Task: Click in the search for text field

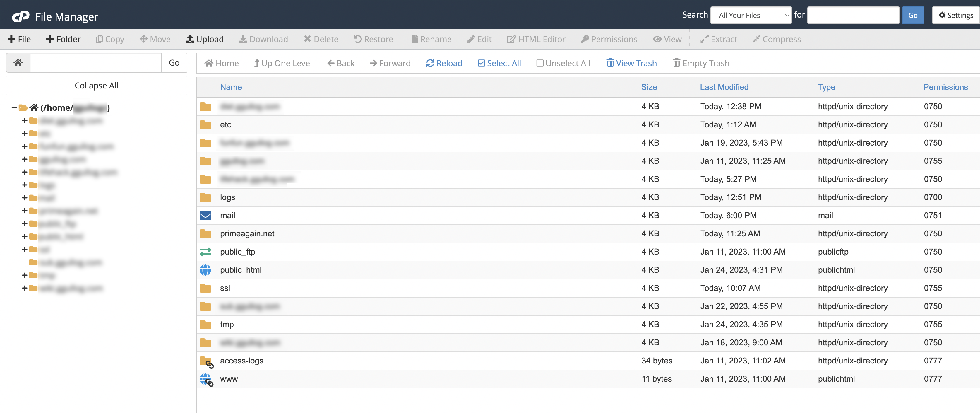Action: 853,15
